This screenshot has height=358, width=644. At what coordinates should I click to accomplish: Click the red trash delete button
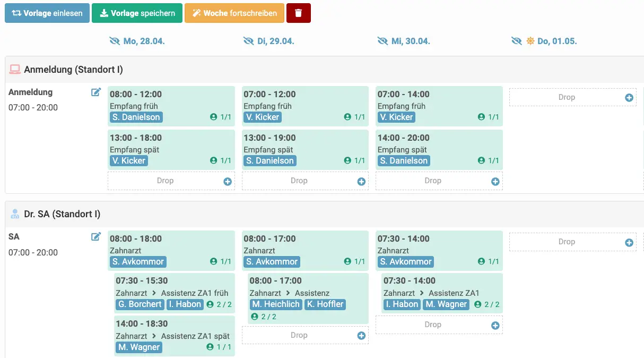click(x=298, y=13)
